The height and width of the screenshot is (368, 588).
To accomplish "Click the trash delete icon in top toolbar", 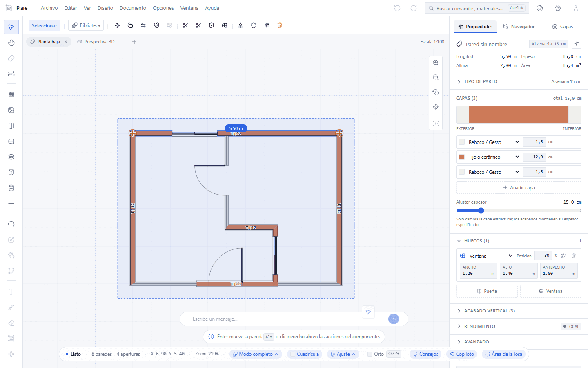I will point(280,25).
